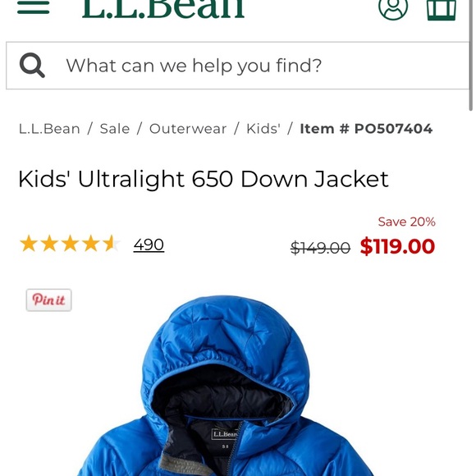Open the shopping bag icon

click(x=442, y=10)
